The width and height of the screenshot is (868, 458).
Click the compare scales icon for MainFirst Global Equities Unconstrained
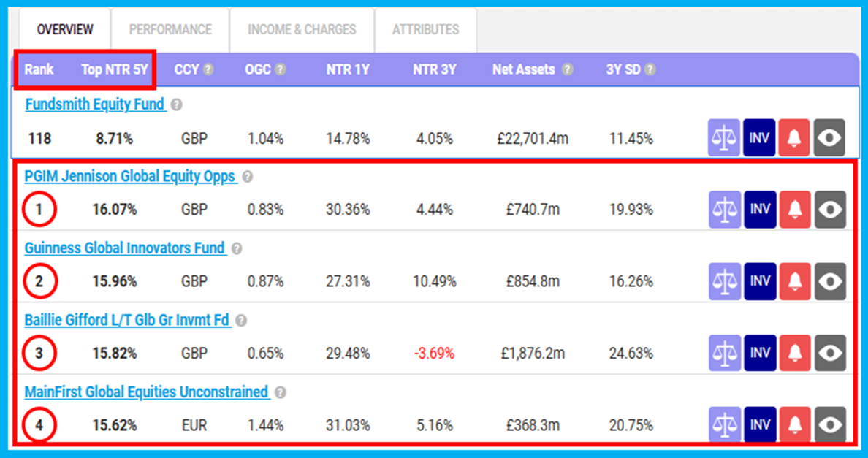point(724,424)
